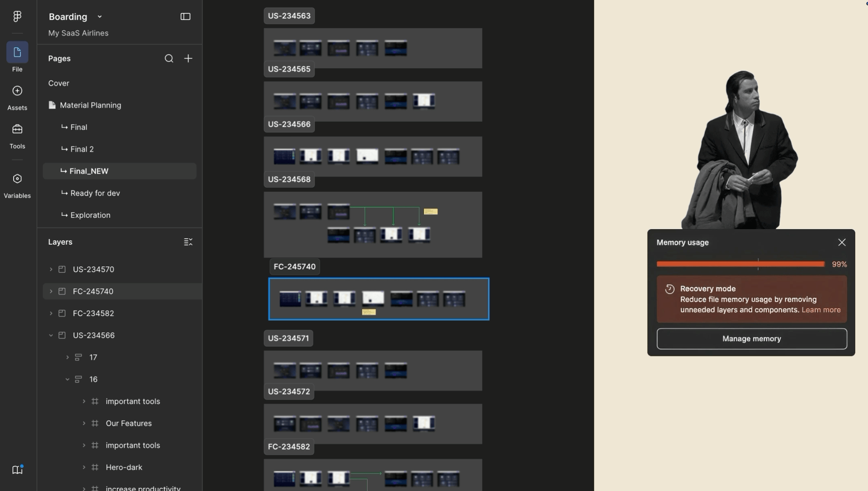Click the auto-layout icon beside layer 17
The width and height of the screenshot is (868, 491).
click(78, 357)
